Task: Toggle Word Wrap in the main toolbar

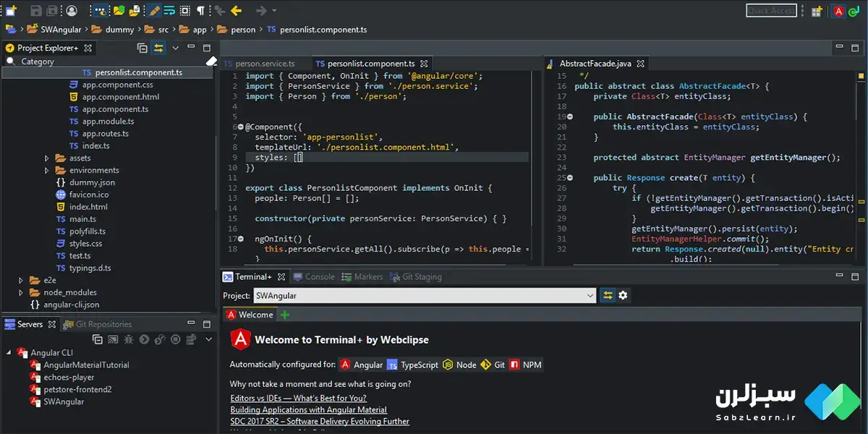Action: 169,11
